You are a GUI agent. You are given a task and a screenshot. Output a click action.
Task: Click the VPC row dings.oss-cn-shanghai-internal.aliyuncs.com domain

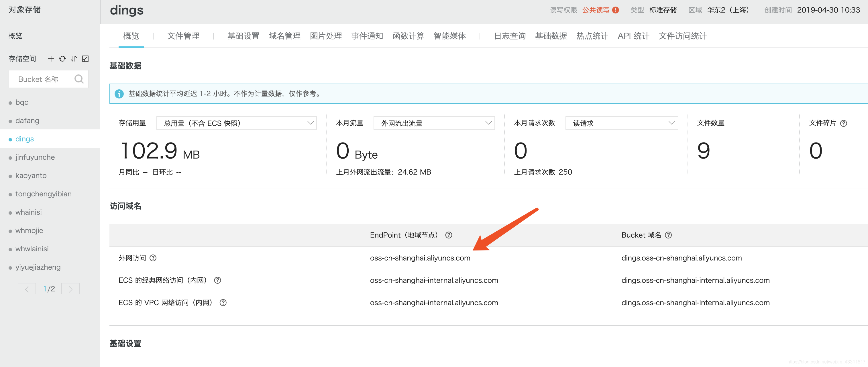point(696,303)
